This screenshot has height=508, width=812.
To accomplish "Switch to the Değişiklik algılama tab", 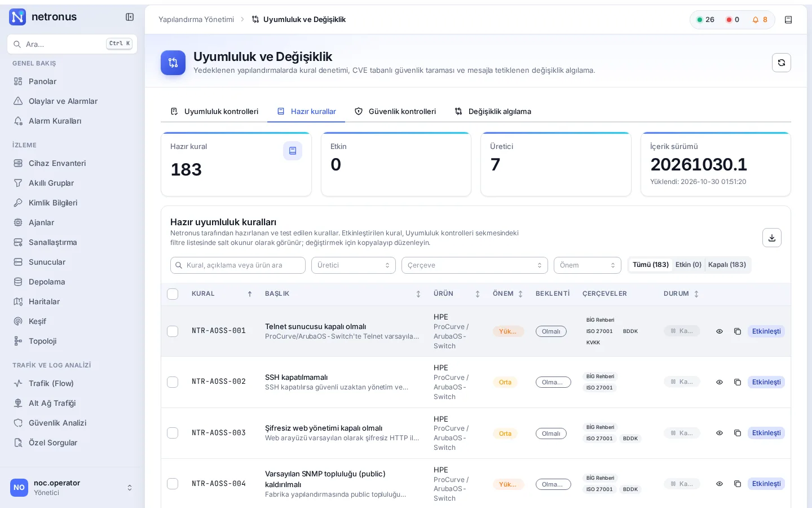I will tap(493, 112).
